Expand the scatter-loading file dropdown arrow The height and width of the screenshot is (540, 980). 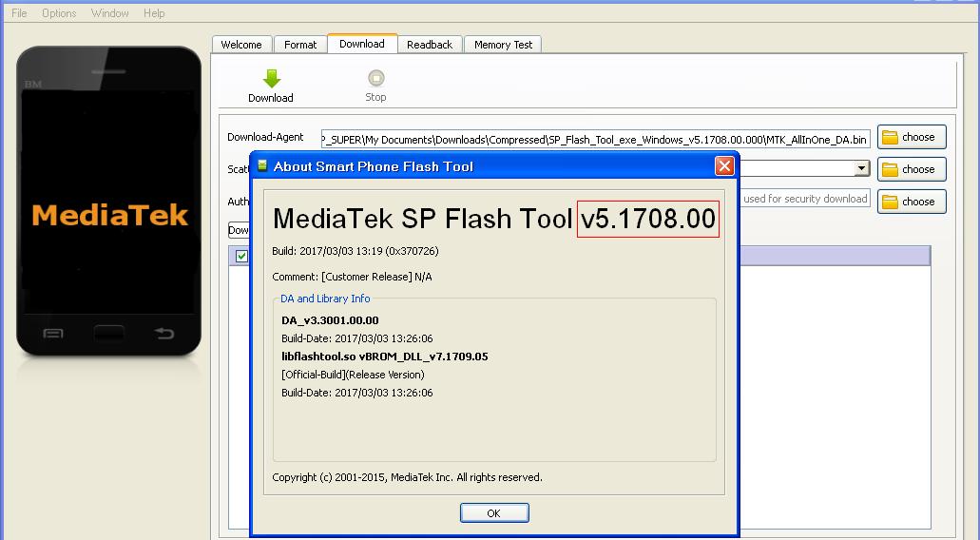point(862,168)
